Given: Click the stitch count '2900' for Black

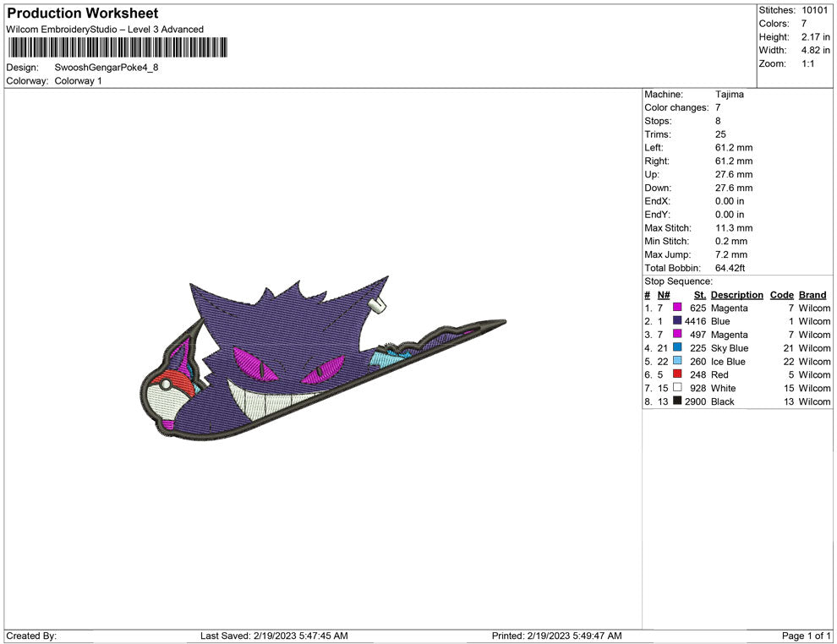Looking at the screenshot, I should click(696, 401).
